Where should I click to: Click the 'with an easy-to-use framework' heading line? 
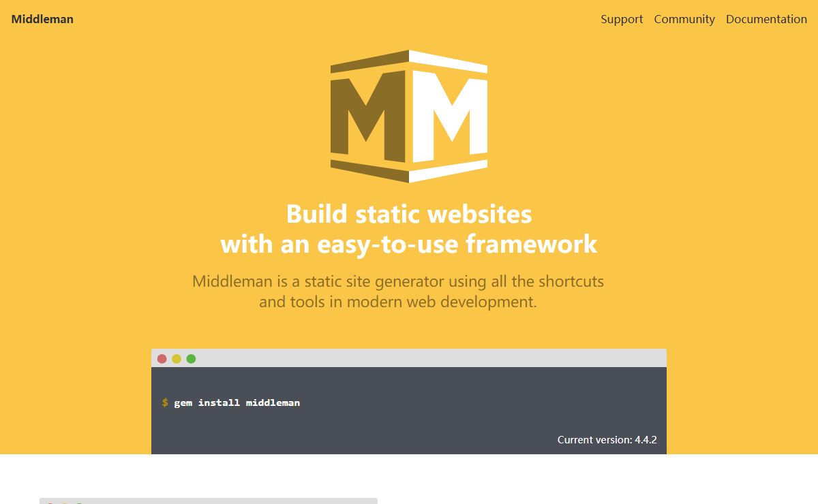pyautogui.click(x=409, y=244)
